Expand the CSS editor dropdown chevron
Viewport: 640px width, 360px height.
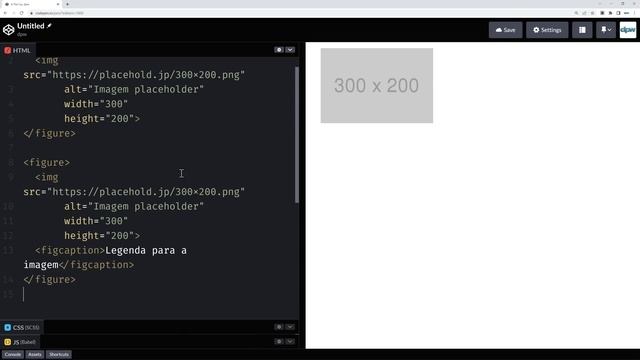coord(290,327)
